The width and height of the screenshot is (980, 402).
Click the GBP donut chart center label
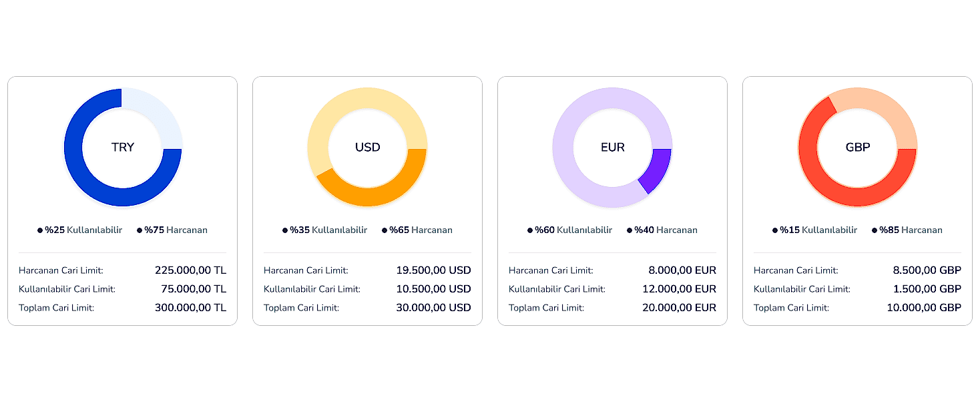858,148
